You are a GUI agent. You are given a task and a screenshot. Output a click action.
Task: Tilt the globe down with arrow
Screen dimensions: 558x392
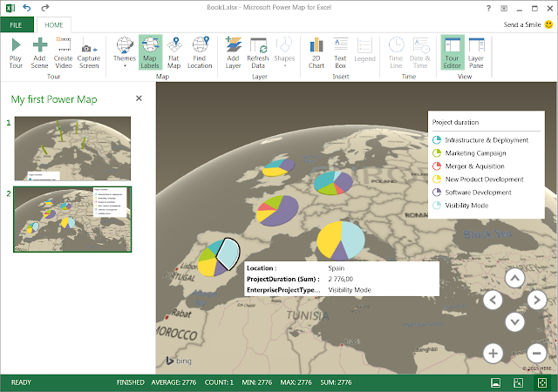[x=514, y=322]
